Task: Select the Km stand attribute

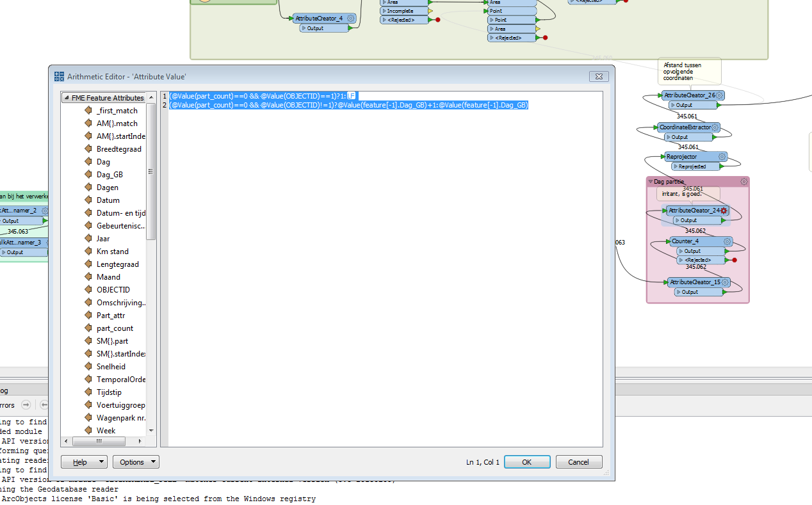Action: [113, 252]
